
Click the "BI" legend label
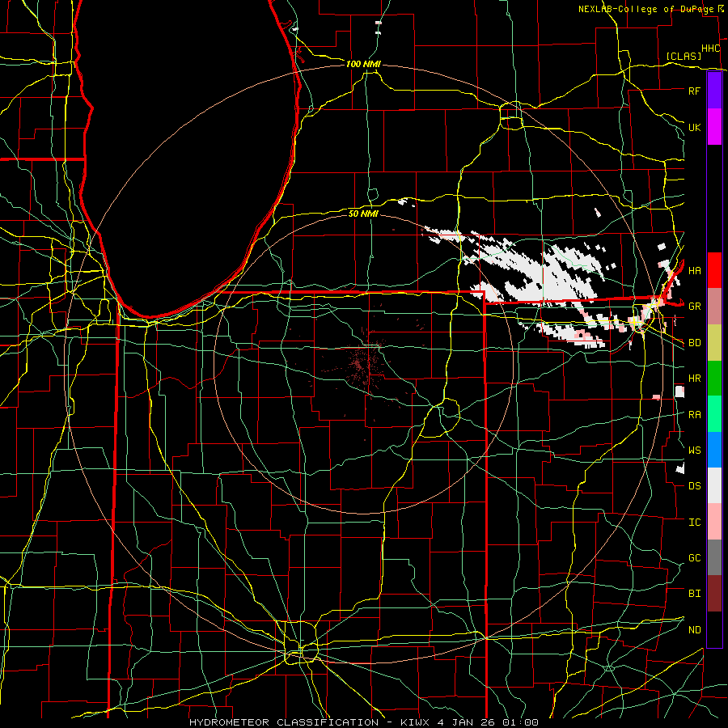tap(694, 594)
